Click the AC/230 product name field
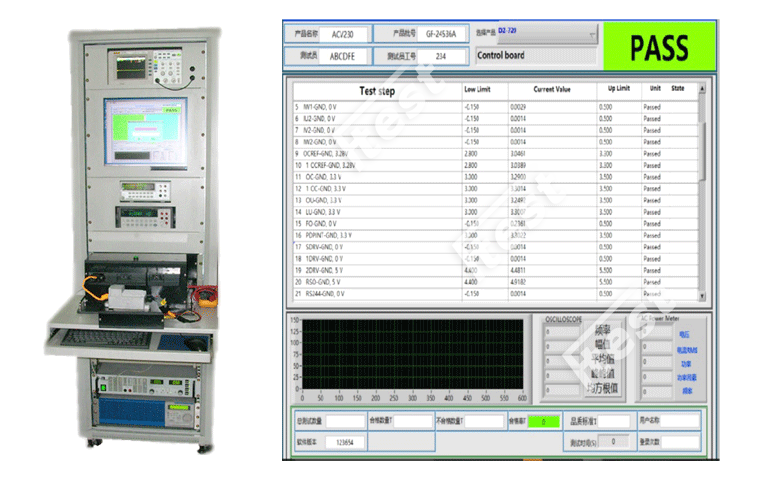757x479 pixels. pyautogui.click(x=342, y=34)
